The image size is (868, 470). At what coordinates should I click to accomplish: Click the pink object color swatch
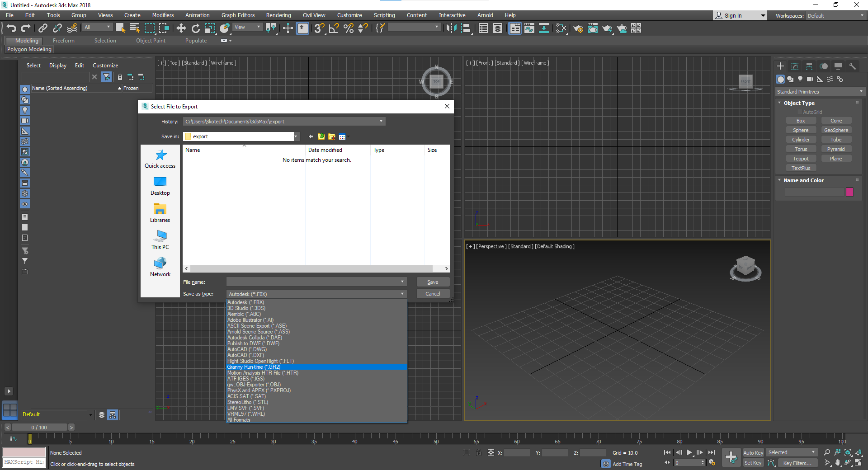click(x=849, y=192)
